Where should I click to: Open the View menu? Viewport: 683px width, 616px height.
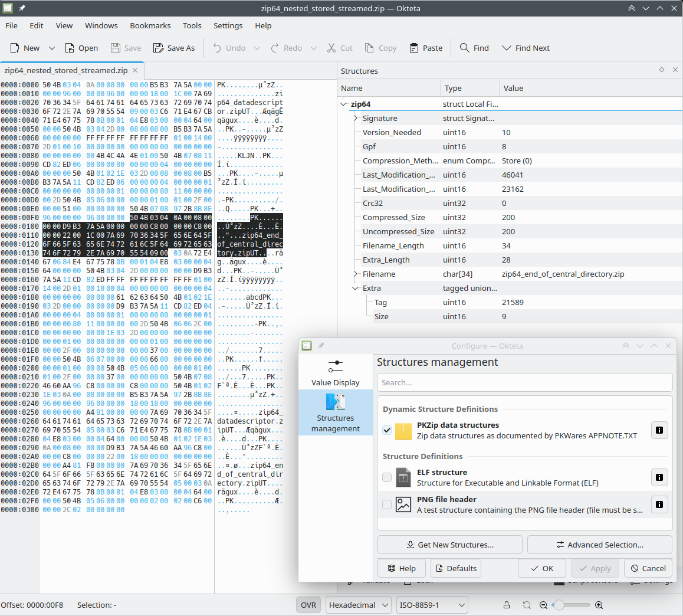tap(64, 26)
